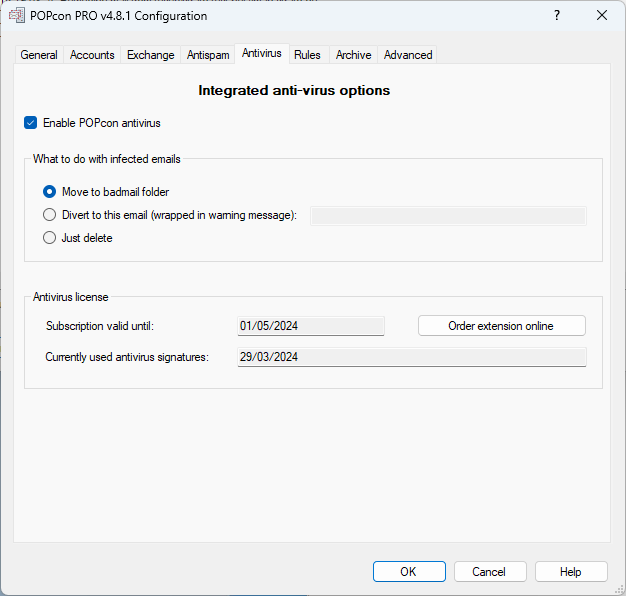
Task: Open the Accounts tab
Action: point(92,55)
